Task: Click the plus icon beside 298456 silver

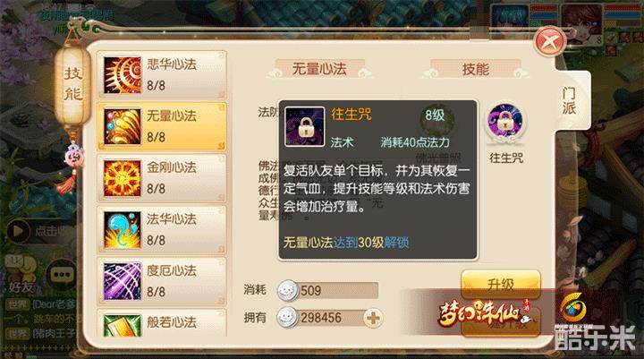Action: 373,318
